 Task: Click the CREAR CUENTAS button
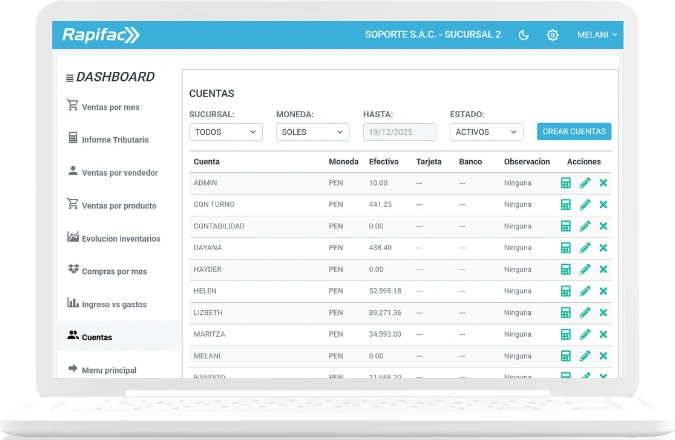point(574,131)
